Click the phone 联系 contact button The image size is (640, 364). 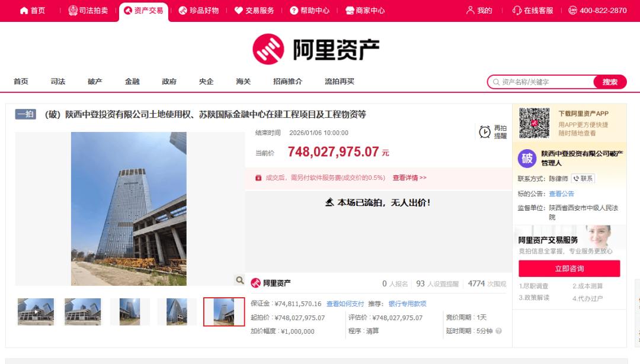583,179
